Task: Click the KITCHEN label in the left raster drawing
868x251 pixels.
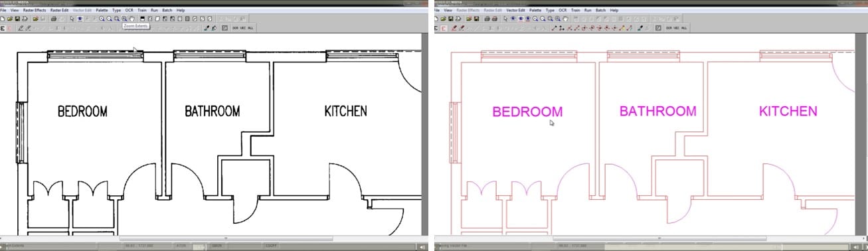Action: (345, 111)
